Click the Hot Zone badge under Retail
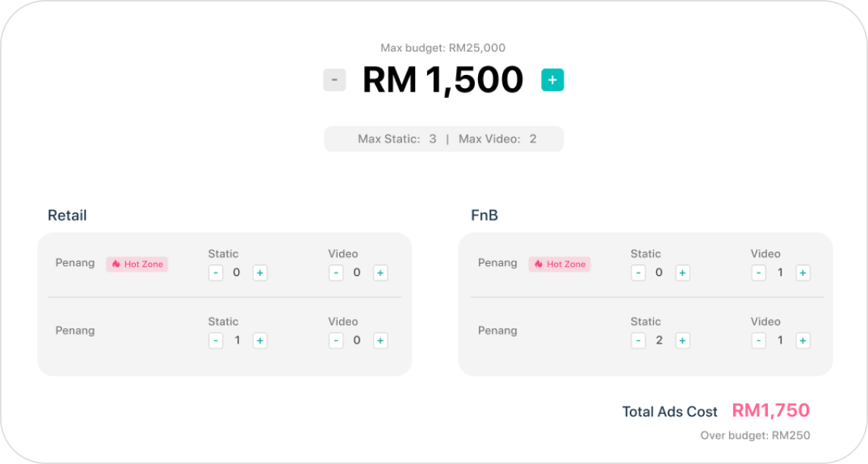Viewport: 868px width, 464px height. (x=137, y=264)
